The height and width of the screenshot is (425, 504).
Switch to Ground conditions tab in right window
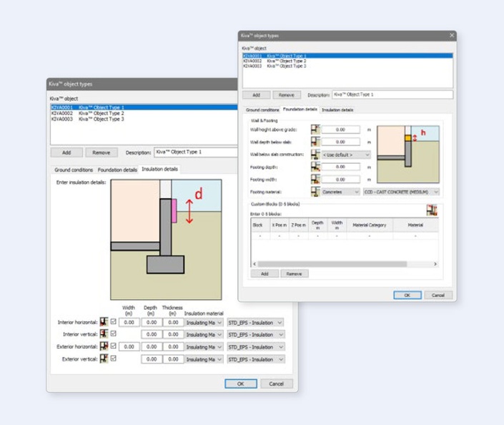point(262,109)
